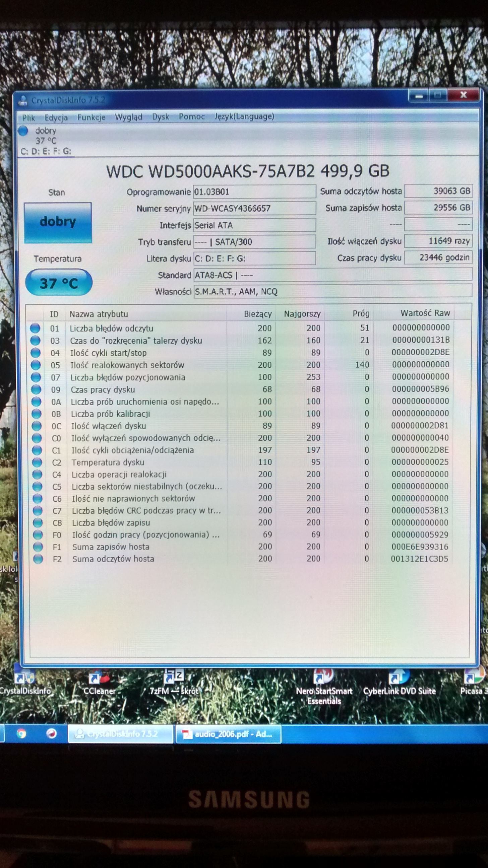Open the Funkcje menu
488x868 pixels.
91,117
